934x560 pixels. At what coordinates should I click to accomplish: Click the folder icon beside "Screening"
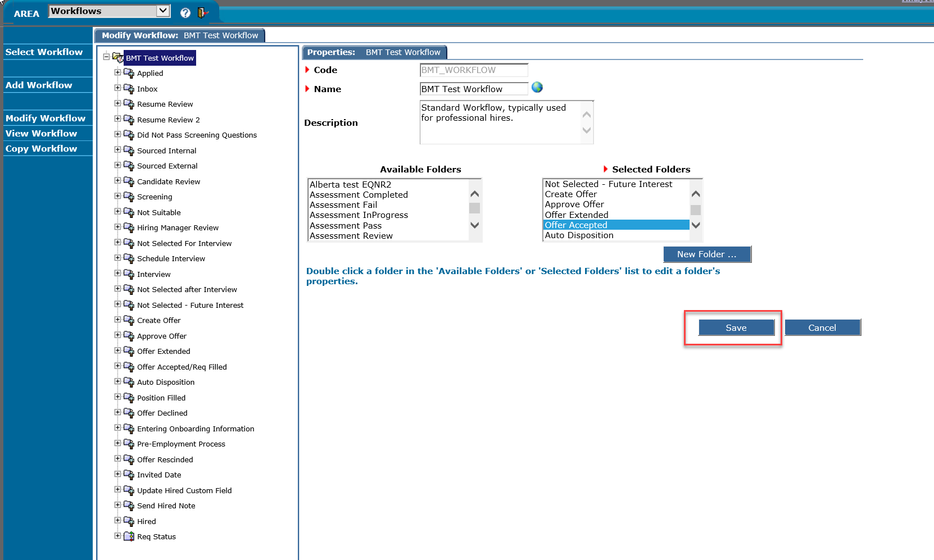coord(129,197)
